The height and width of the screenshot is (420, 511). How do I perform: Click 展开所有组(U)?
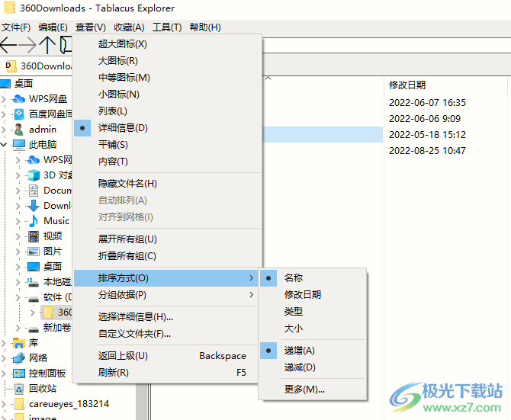click(167, 239)
